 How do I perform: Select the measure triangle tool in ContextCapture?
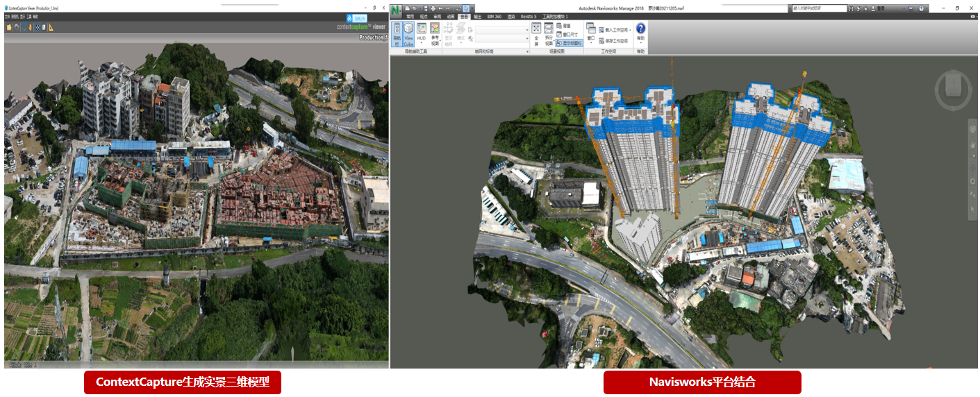point(51,27)
